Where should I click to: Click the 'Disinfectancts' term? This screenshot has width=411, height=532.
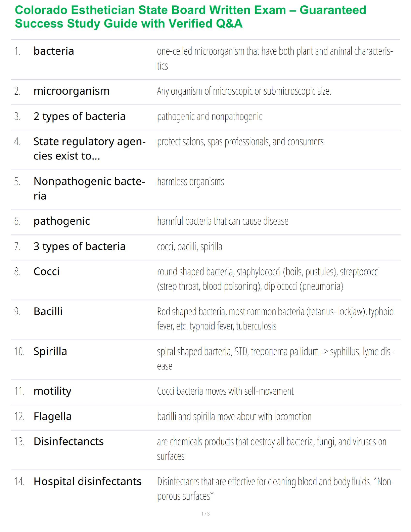click(68, 441)
